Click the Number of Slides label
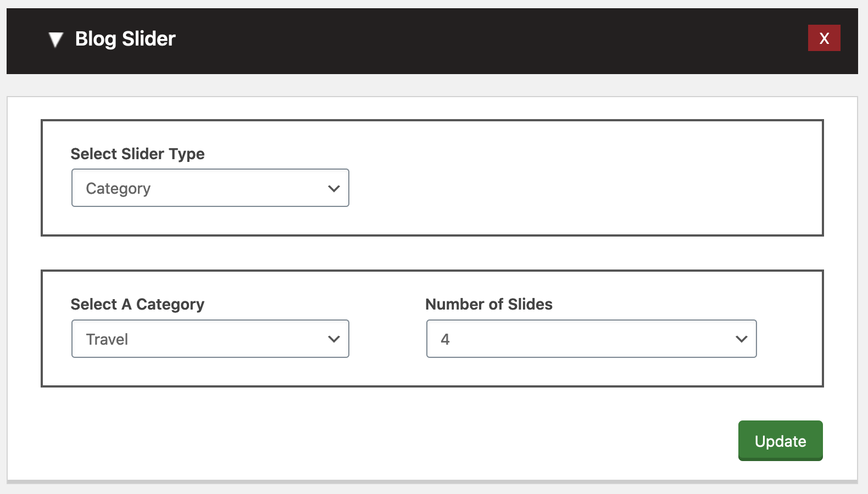Viewport: 868px width, 494px height. point(488,304)
